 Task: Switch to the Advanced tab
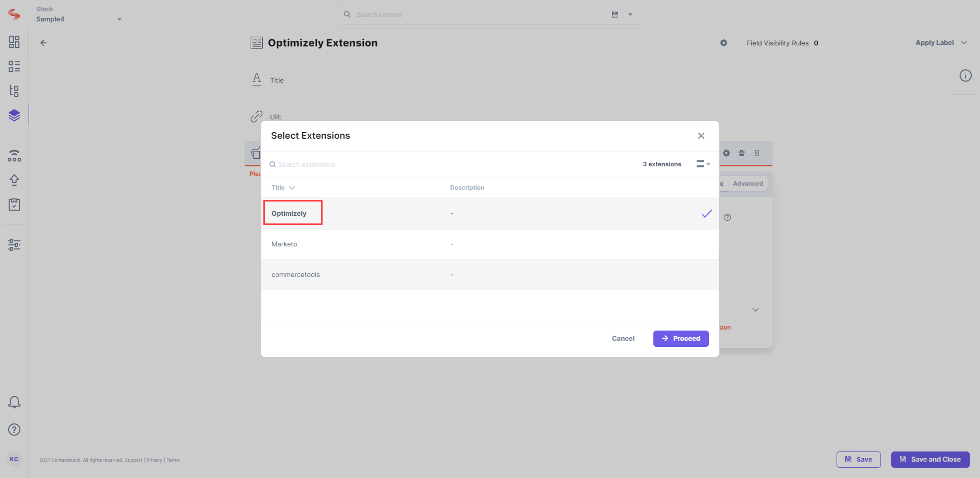(x=748, y=183)
